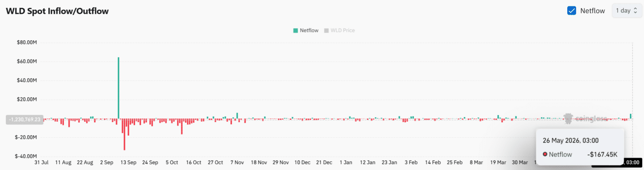Screen dimensions: 644x170
Task: Click the 16 Oct date label
Action: (194, 162)
